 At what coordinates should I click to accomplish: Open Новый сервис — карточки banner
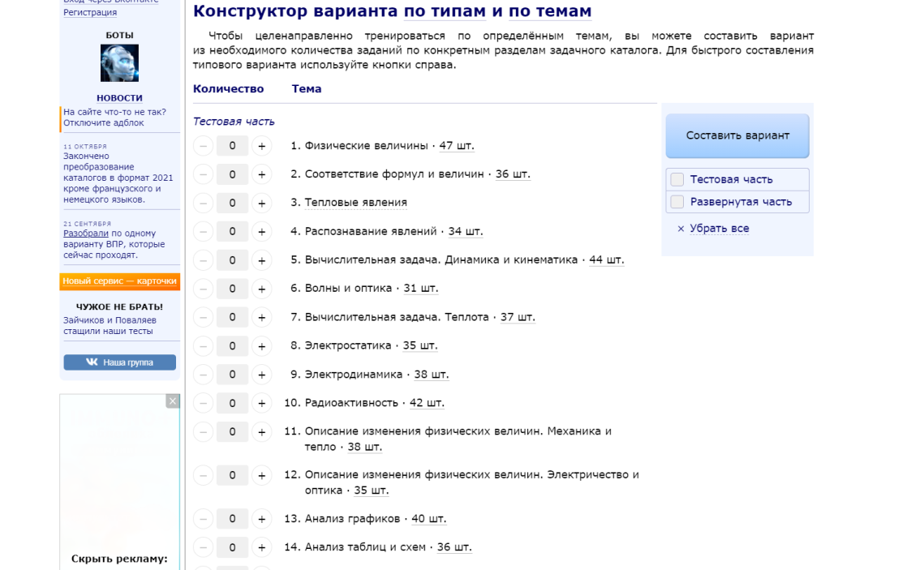[x=119, y=281]
